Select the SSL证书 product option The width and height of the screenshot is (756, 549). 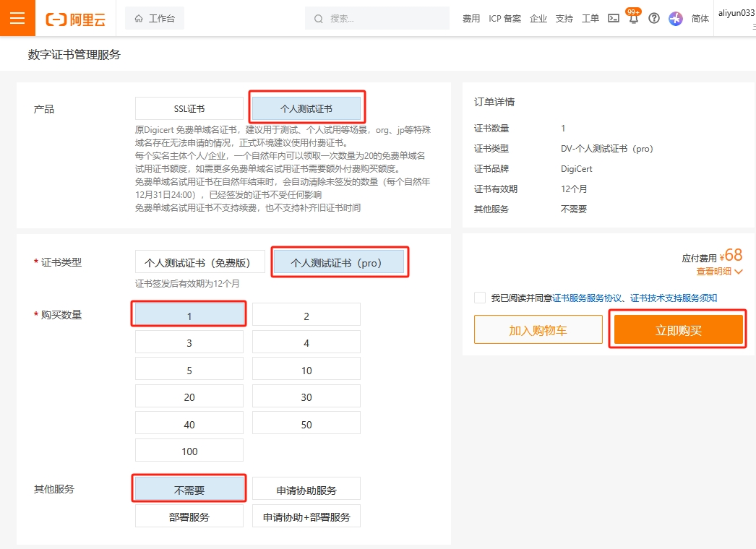coord(189,108)
